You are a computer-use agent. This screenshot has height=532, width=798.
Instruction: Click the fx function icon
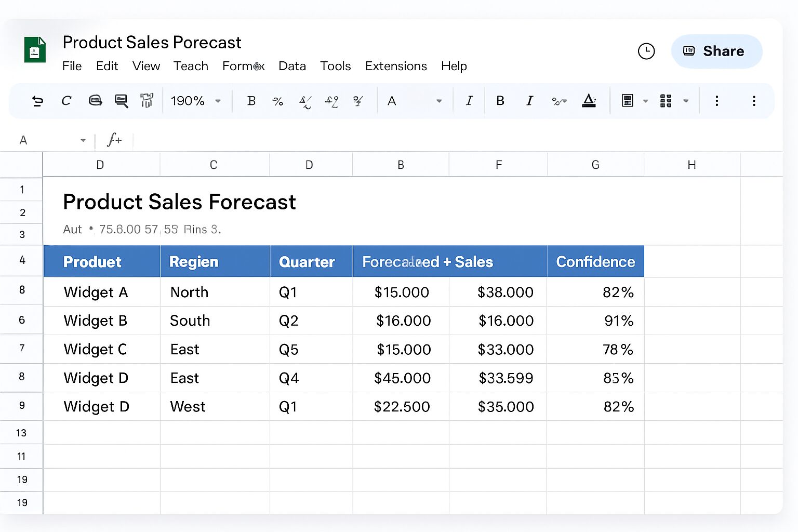114,140
